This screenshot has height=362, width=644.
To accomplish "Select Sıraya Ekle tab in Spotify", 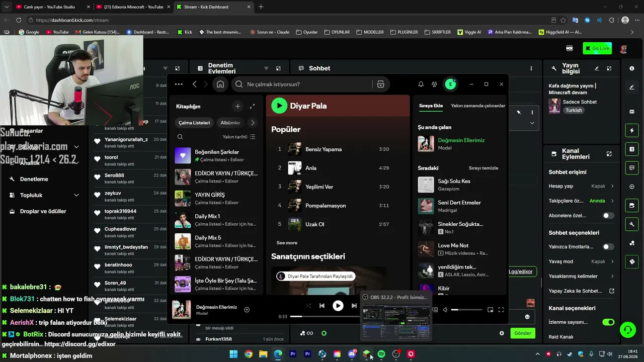I will [431, 106].
